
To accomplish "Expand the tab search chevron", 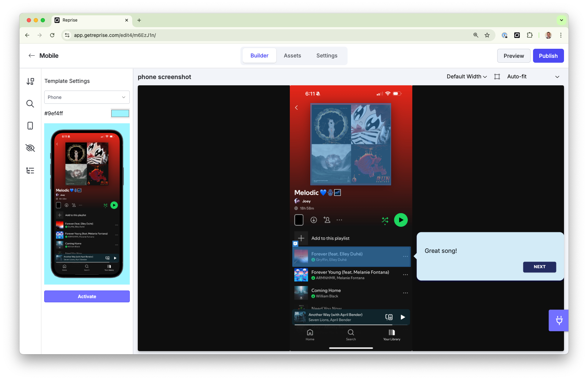I will pyautogui.click(x=561, y=20).
